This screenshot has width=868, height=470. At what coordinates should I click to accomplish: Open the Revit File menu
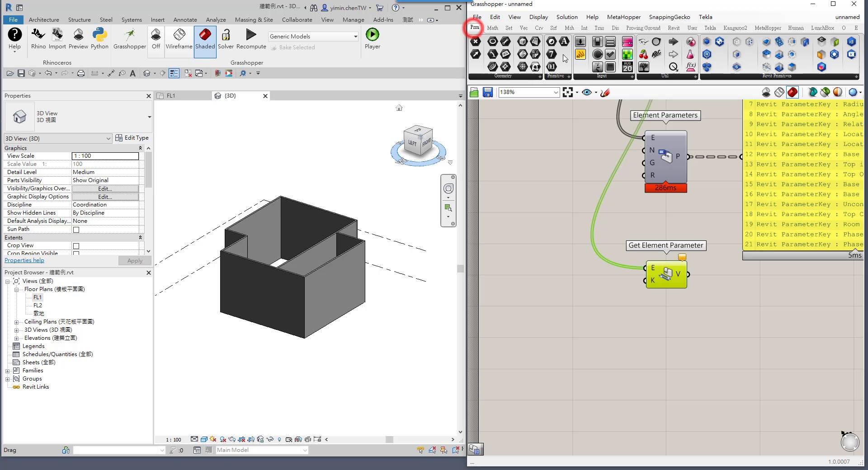[x=13, y=20]
